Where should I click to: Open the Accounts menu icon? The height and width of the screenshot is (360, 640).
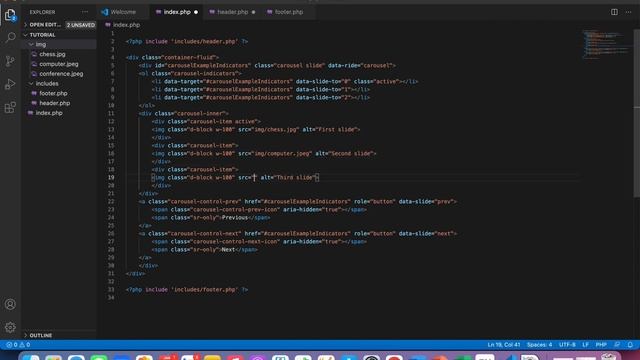click(10, 304)
